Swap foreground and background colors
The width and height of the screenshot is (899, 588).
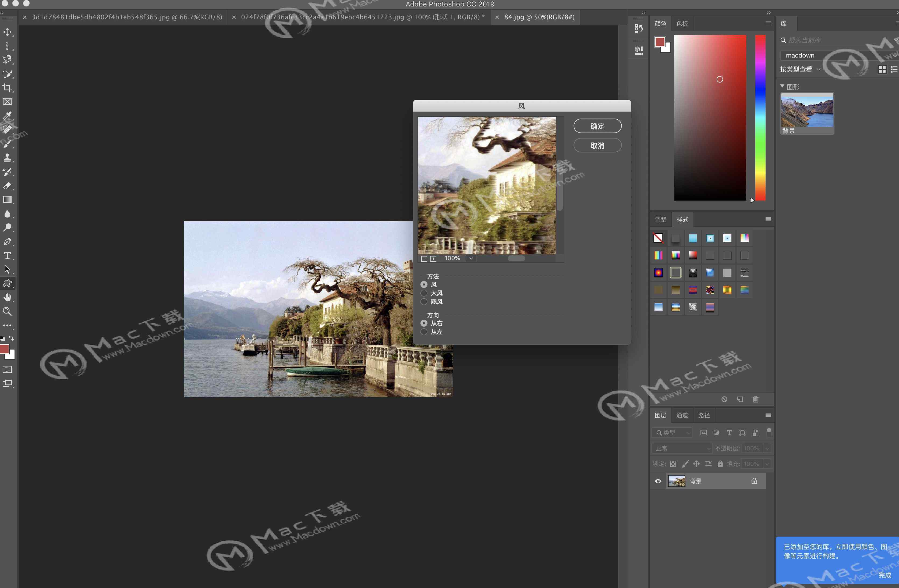(12, 338)
